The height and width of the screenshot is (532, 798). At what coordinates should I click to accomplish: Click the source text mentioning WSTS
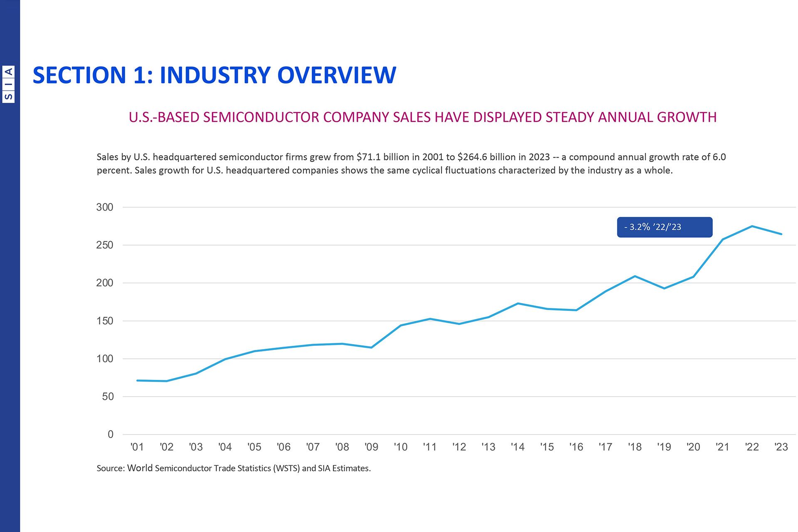234,468
